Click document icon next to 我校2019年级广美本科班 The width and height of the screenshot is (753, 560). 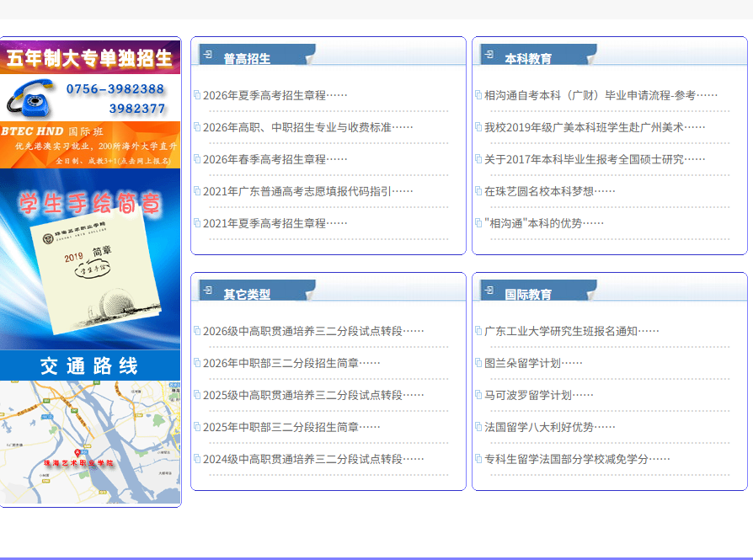pos(478,127)
